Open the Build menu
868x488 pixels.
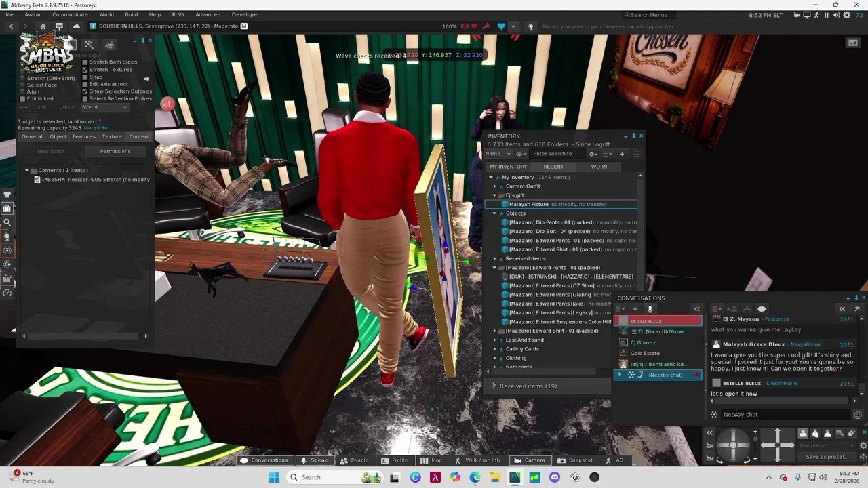[x=131, y=14]
